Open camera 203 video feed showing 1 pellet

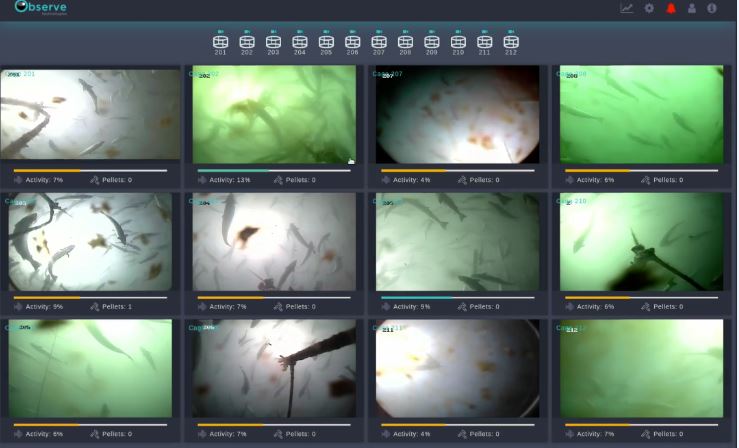coord(90,242)
